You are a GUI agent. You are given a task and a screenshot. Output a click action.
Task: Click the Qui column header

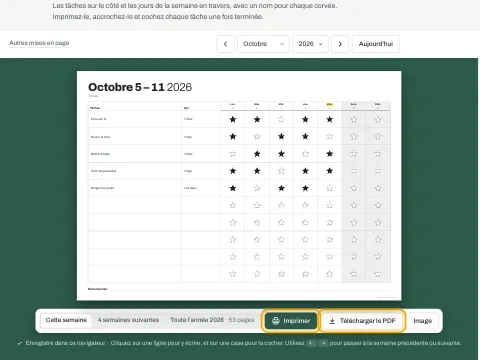[186, 108]
